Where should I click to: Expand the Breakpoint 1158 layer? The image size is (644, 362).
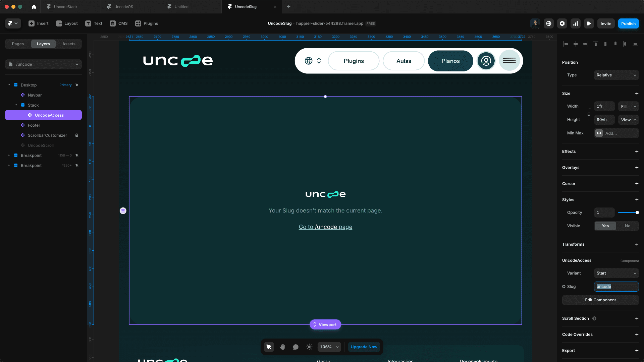click(9, 156)
